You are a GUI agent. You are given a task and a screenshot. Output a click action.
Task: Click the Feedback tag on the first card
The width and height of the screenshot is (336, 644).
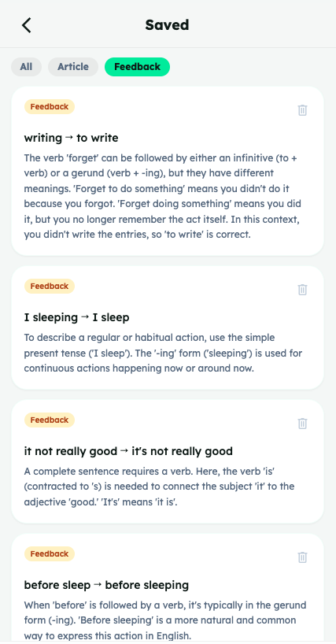tap(50, 107)
